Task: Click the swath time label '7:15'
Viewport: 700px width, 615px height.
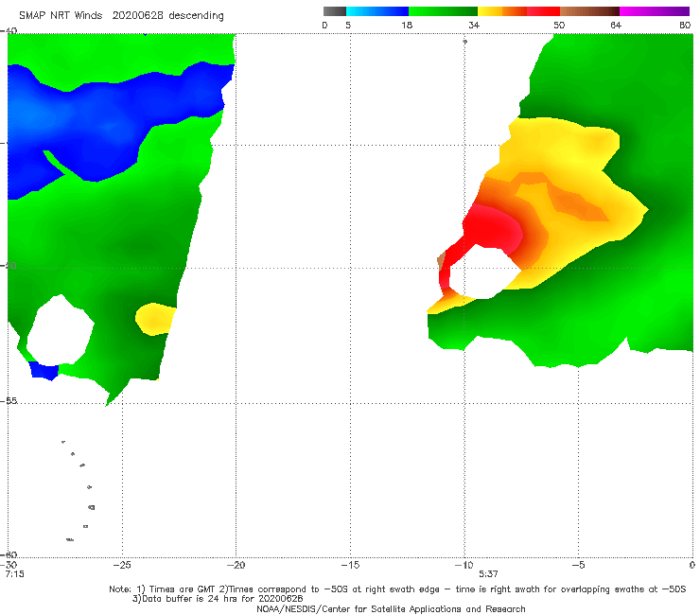Action: pos(15,574)
